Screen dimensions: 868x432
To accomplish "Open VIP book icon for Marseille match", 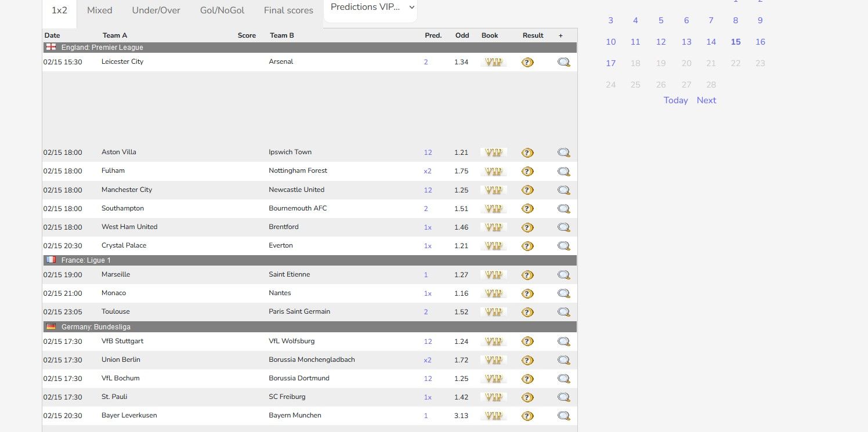I will click(493, 275).
